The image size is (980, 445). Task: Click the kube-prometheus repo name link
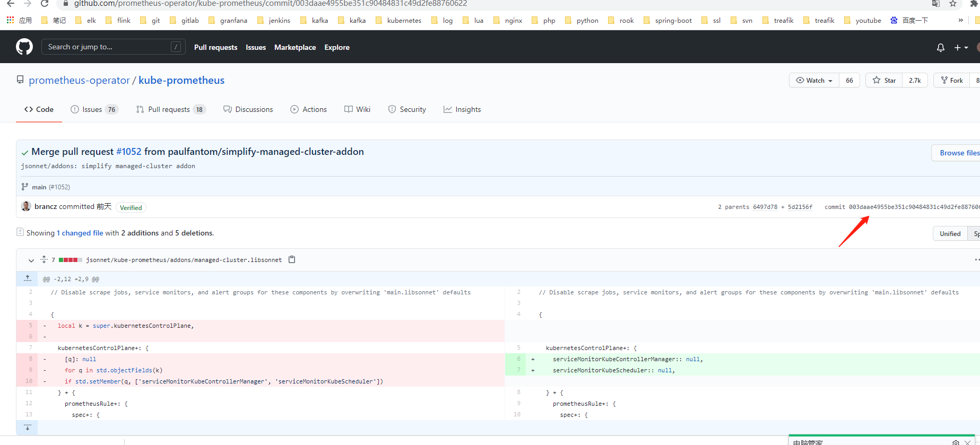pyautogui.click(x=181, y=80)
